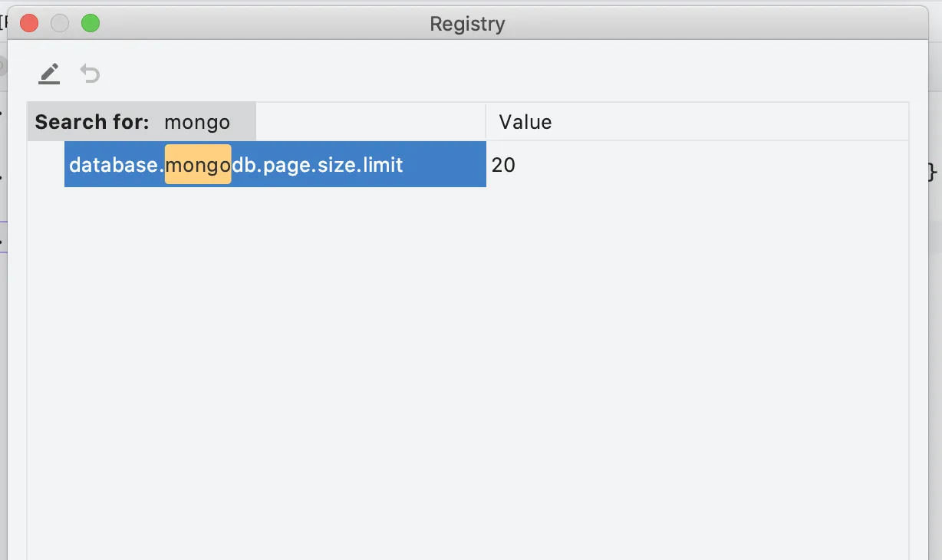Focus the 'mongo' search text

[197, 122]
